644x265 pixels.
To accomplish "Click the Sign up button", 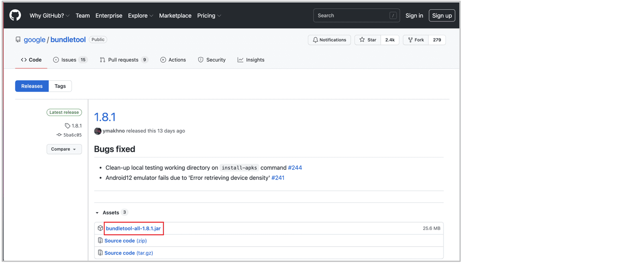I will click(x=442, y=16).
